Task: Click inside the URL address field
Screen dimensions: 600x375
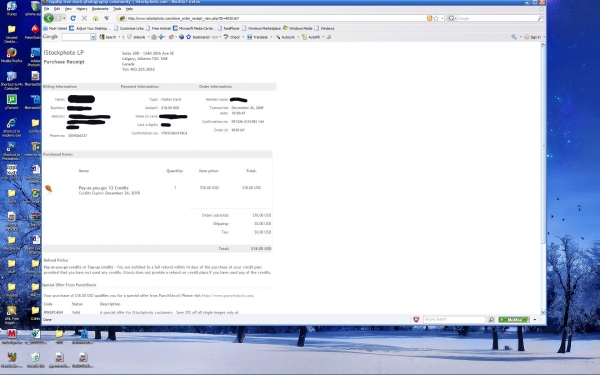Action: tap(276, 18)
